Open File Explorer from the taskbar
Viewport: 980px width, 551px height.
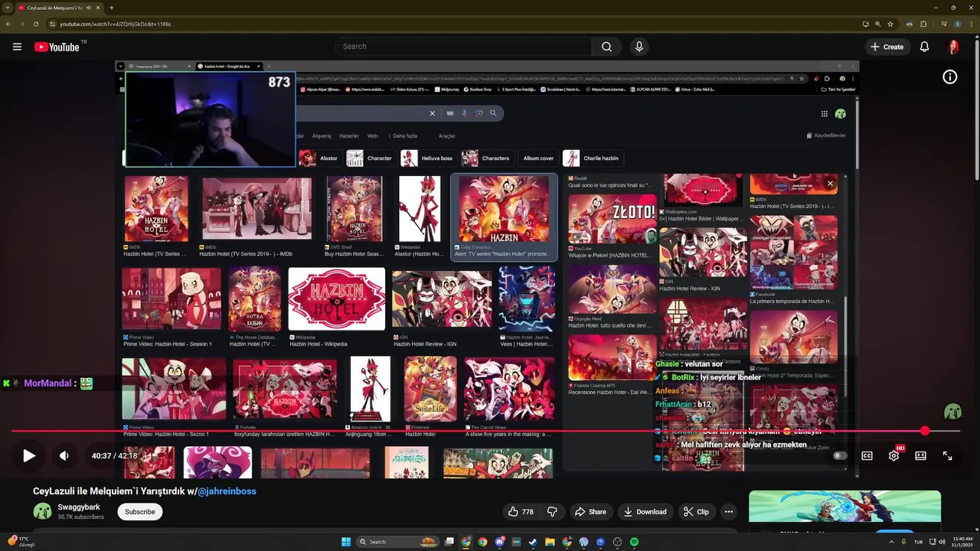[x=550, y=542]
